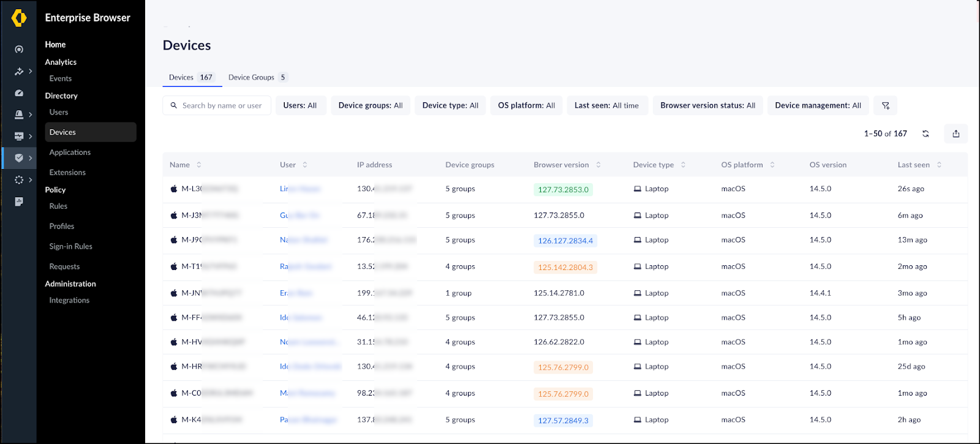The image size is (980, 444).
Task: Switch to the Device Groups tab
Action: [x=257, y=77]
